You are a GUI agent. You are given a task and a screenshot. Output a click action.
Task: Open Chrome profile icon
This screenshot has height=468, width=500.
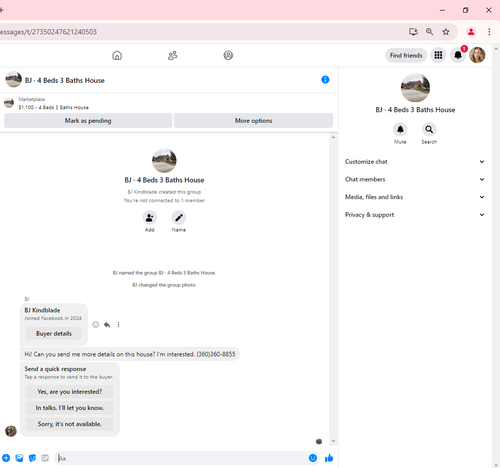(x=471, y=32)
